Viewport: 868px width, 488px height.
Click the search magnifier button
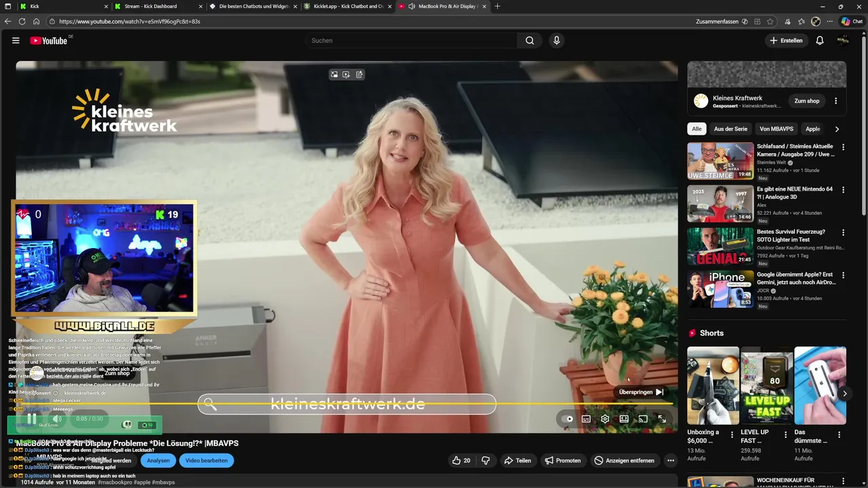[x=530, y=41]
